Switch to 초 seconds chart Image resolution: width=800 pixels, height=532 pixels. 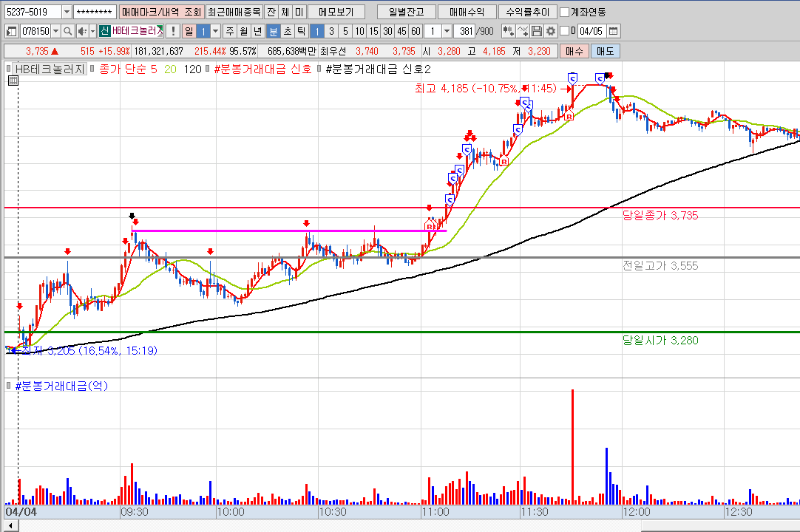click(288, 31)
